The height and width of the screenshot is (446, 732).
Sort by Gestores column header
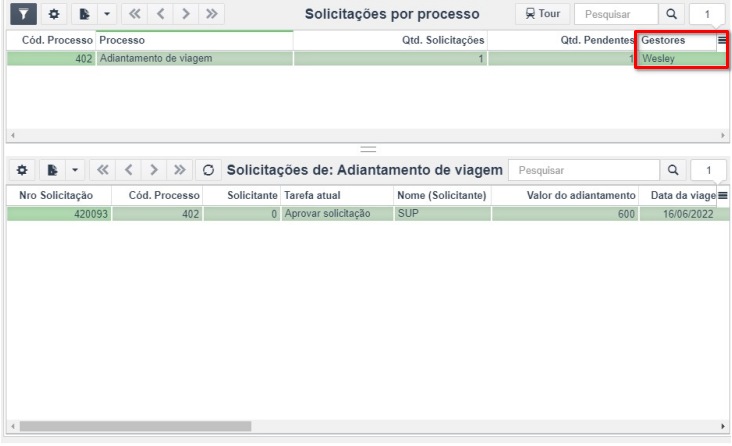pyautogui.click(x=677, y=40)
